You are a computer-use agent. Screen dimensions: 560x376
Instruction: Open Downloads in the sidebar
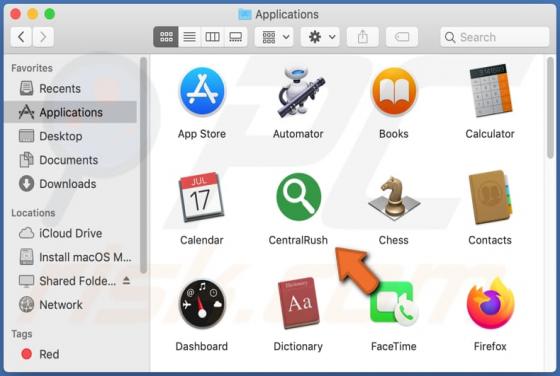coord(71,184)
